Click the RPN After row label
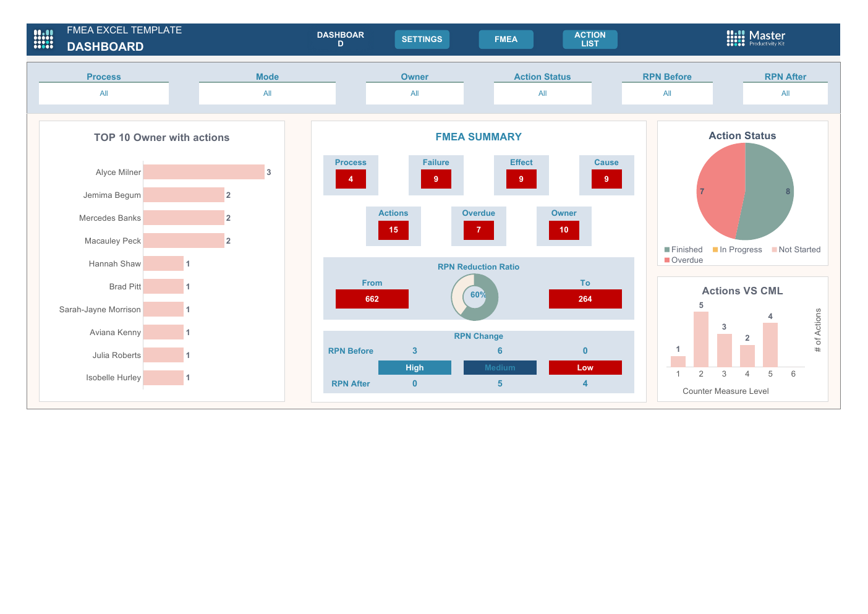868x614 pixels. (x=351, y=383)
